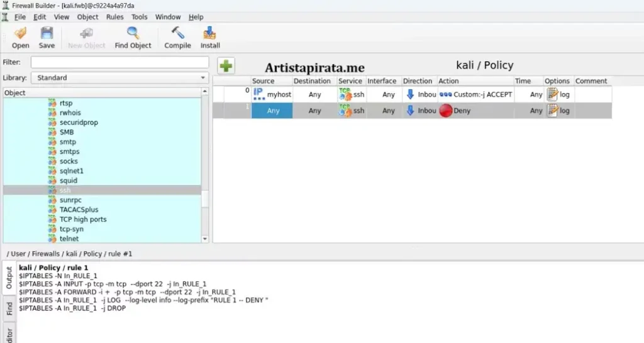
Task: Click the icon next to telnet
Action: click(x=52, y=238)
